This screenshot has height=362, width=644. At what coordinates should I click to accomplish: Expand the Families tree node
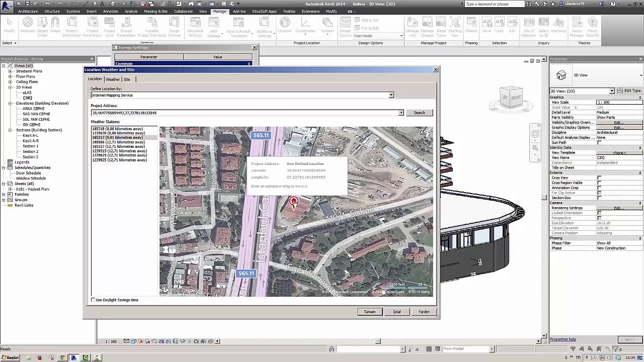click(x=4, y=195)
